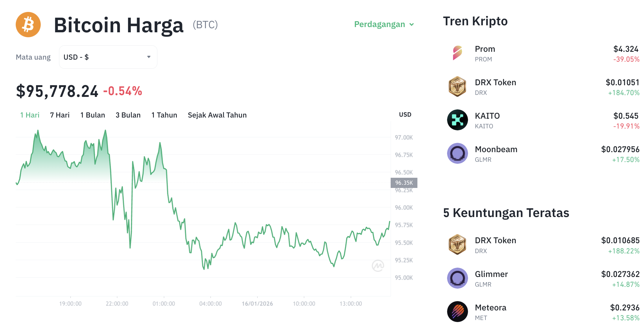This screenshot has width=644, height=327.
Task: Toggle the 1 Hari chart range
Action: [29, 115]
